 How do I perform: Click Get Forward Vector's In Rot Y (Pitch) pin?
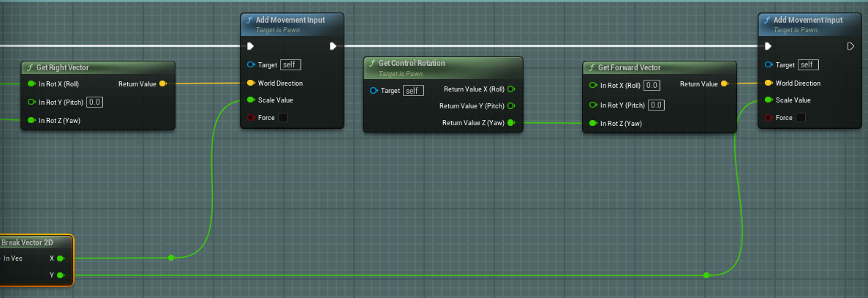pyautogui.click(x=594, y=105)
